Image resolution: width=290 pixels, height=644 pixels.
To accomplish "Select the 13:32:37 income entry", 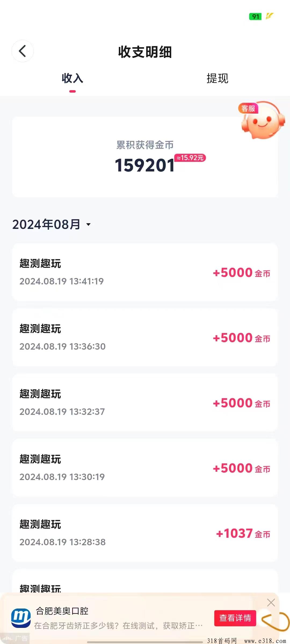I will pos(145,402).
